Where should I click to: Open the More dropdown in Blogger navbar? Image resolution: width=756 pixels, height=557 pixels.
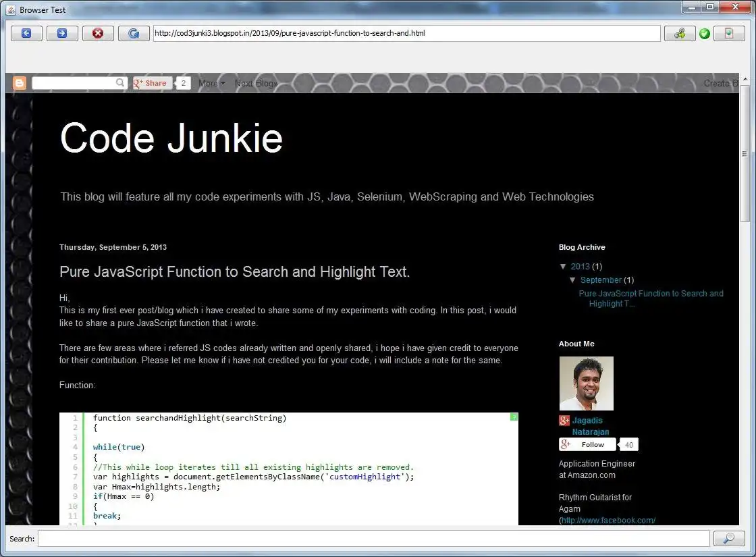212,84
